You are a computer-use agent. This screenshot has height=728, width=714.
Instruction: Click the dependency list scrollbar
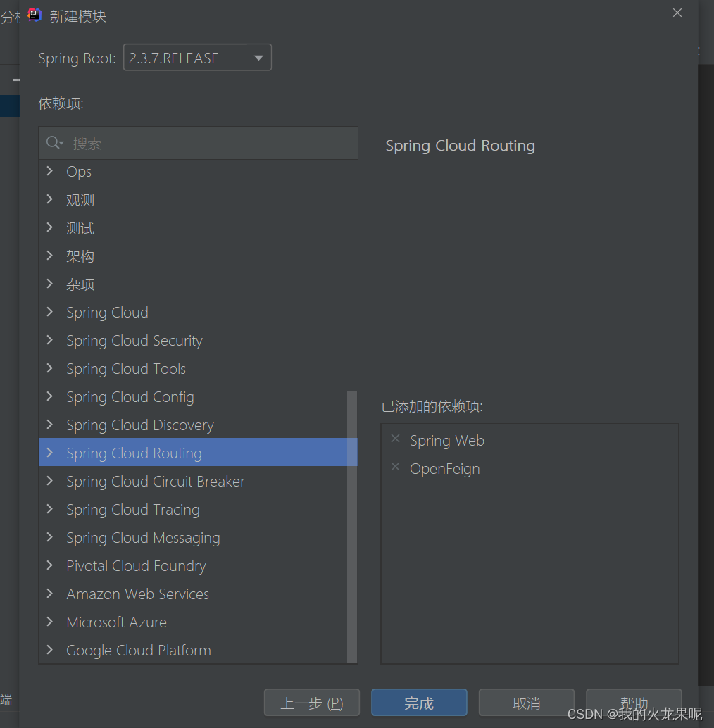pos(352,527)
